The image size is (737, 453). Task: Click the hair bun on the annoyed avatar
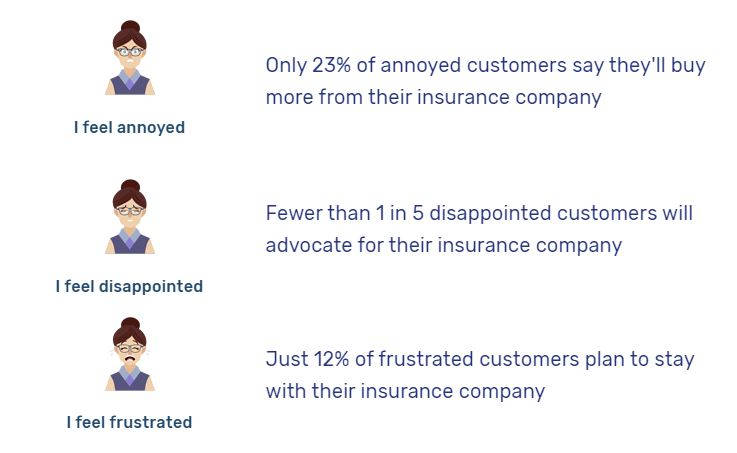point(130,27)
